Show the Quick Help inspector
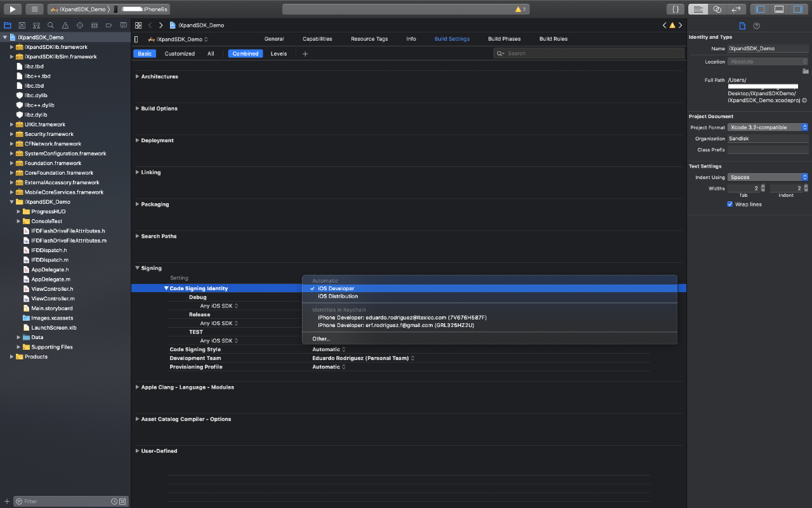This screenshot has height=508, width=812. pyautogui.click(x=756, y=25)
